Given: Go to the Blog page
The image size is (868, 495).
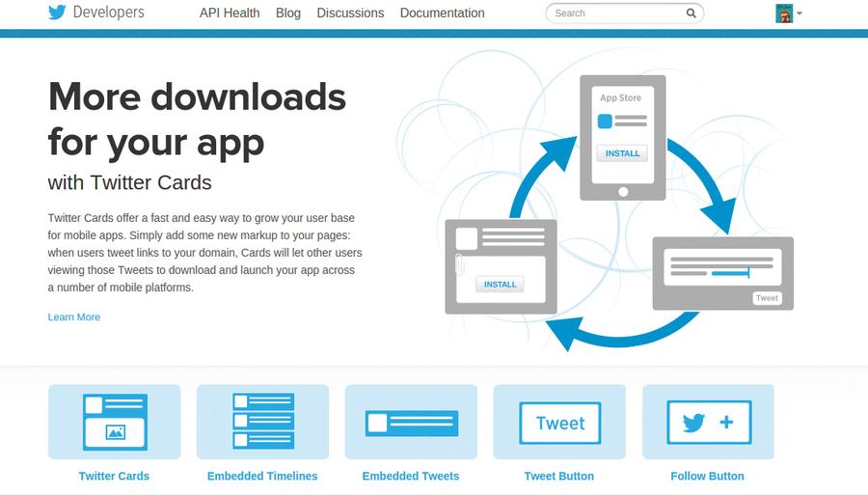Looking at the screenshot, I should pos(288,13).
